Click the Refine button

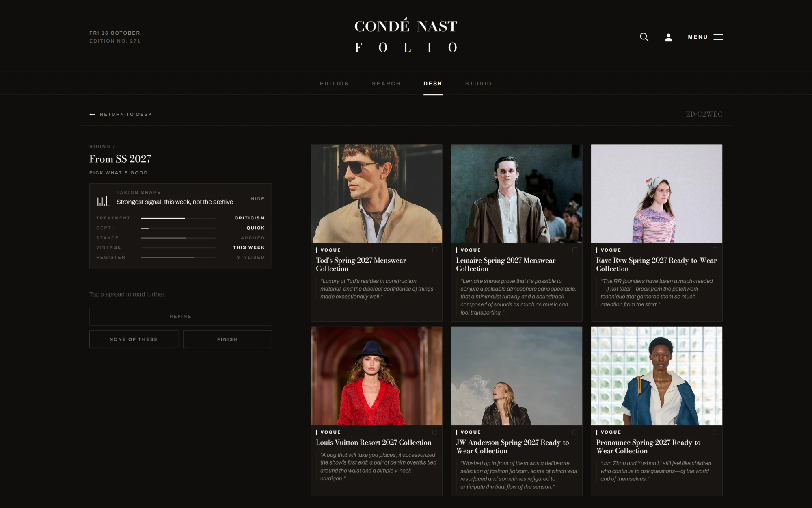click(x=180, y=317)
